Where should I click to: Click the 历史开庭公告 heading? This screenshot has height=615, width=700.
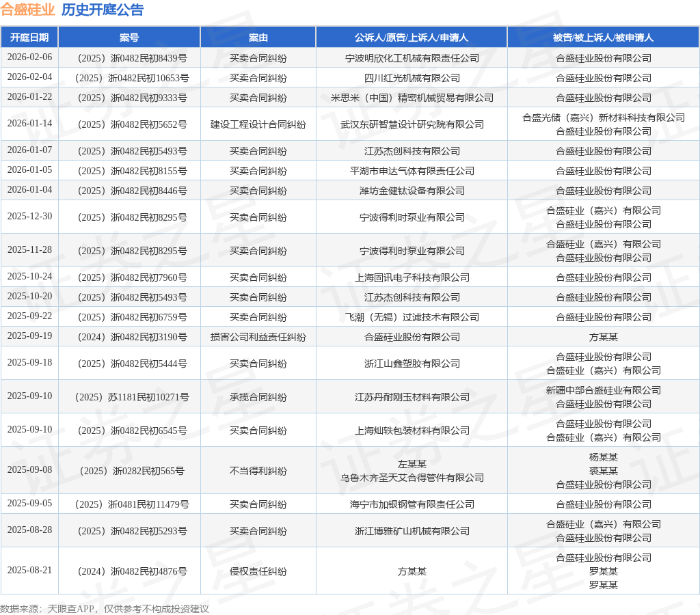[x=103, y=10]
